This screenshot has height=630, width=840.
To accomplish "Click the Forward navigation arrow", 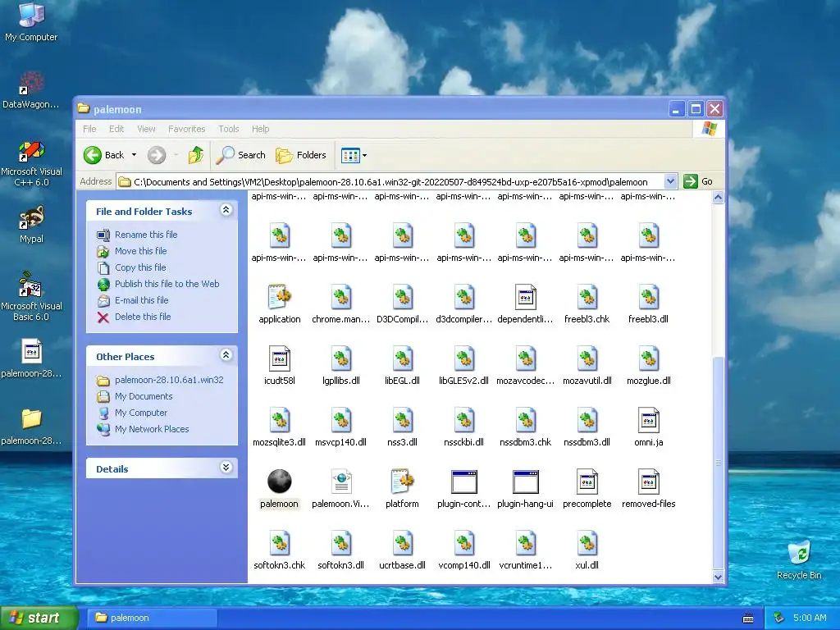I will coord(157,155).
